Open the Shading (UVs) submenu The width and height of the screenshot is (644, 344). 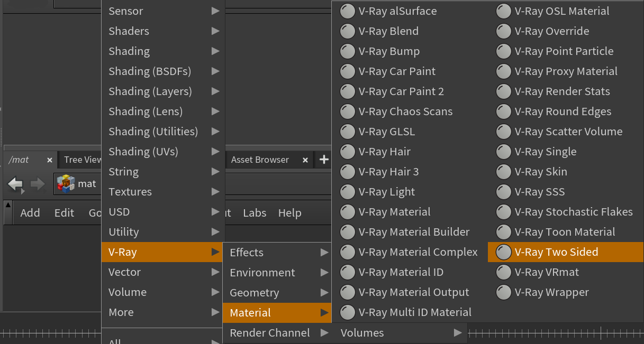tap(163, 152)
